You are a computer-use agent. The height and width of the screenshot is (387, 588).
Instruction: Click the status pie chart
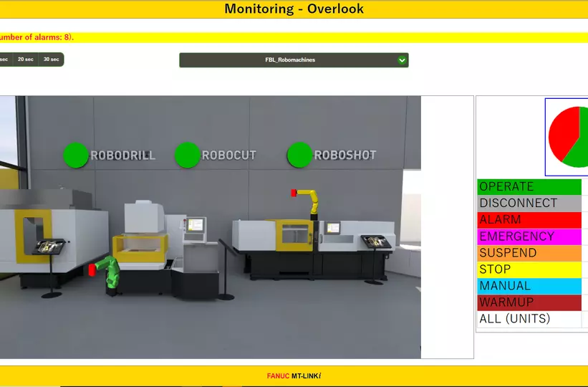pos(568,137)
